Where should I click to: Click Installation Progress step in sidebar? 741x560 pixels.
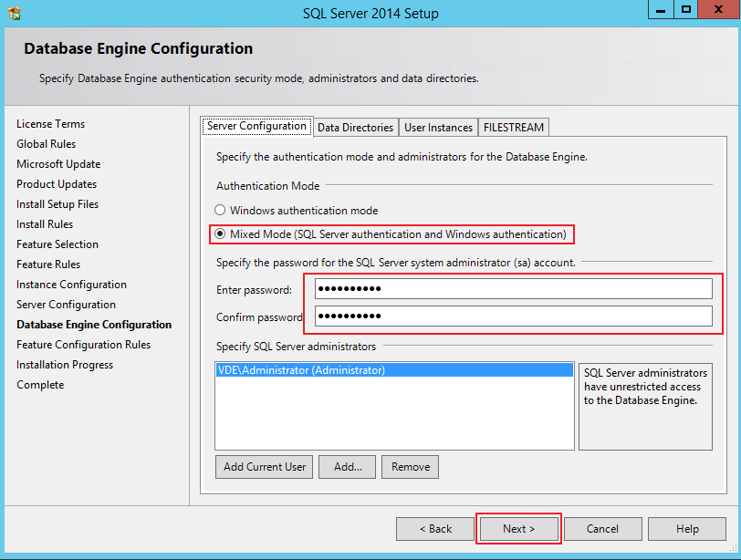click(65, 365)
